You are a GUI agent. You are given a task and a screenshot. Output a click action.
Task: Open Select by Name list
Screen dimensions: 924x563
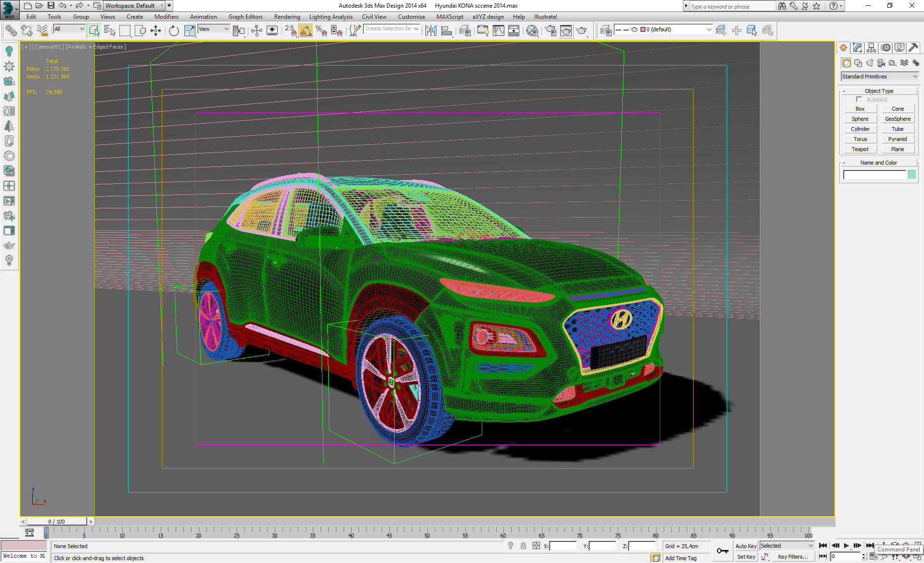click(110, 31)
